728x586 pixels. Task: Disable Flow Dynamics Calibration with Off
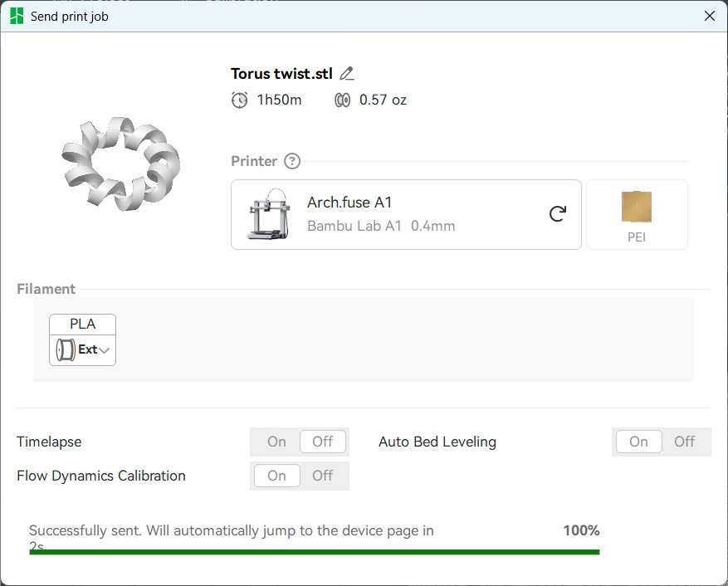[x=323, y=476]
